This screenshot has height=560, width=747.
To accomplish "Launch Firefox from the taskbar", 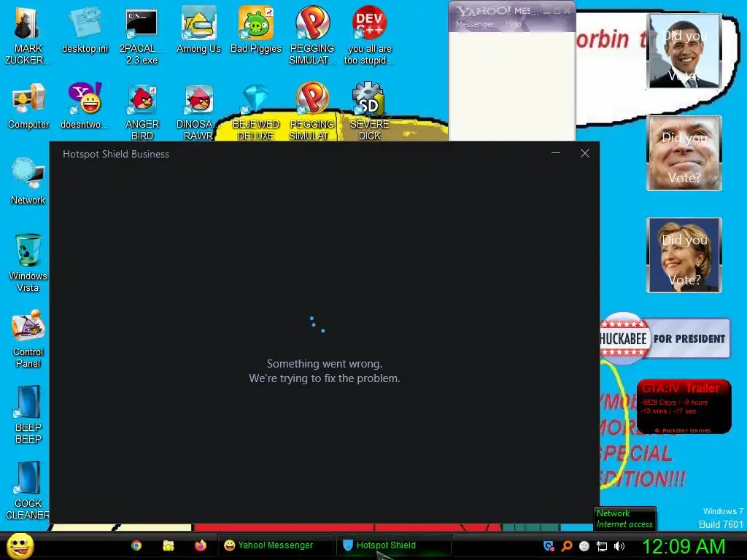I will coord(200,545).
